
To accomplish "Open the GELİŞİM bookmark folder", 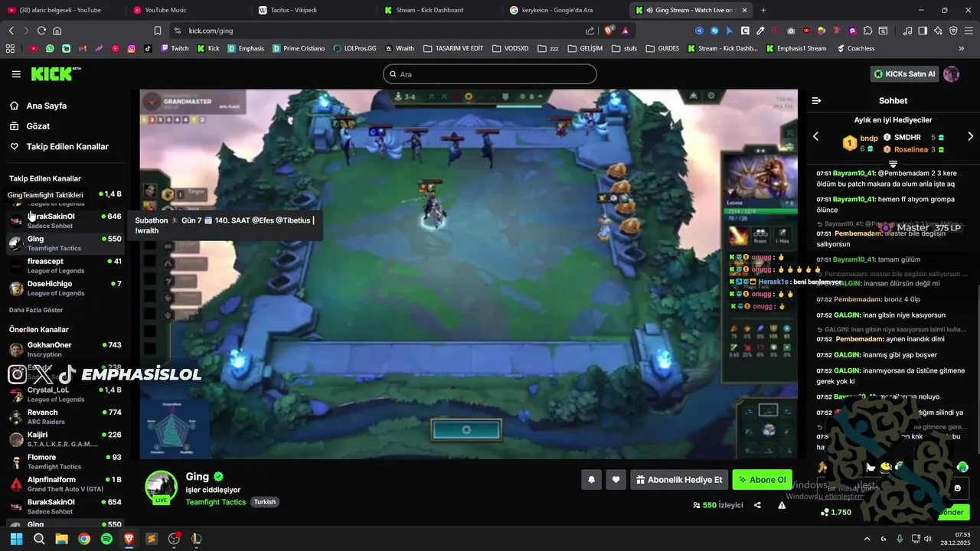I will 585,48.
